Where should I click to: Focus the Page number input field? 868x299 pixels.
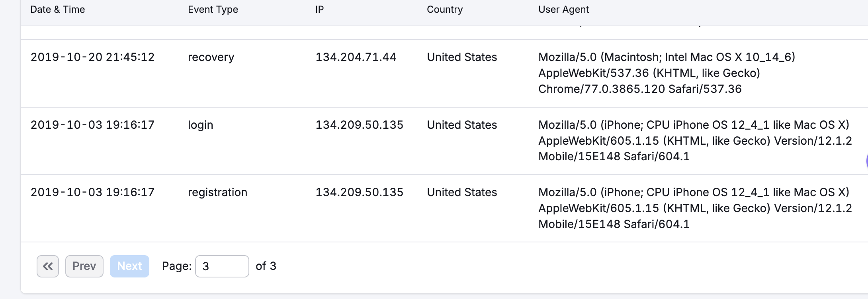click(222, 266)
